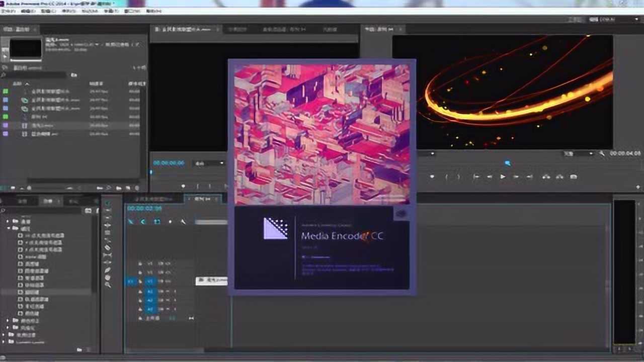This screenshot has height=362, width=644.
Task: Add marker in the timeline header
Action: coord(170,221)
